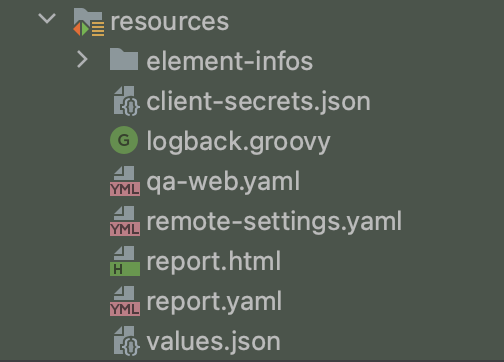The width and height of the screenshot is (504, 362).
Task: Collapse the resources folder chevron
Action: 47,18
